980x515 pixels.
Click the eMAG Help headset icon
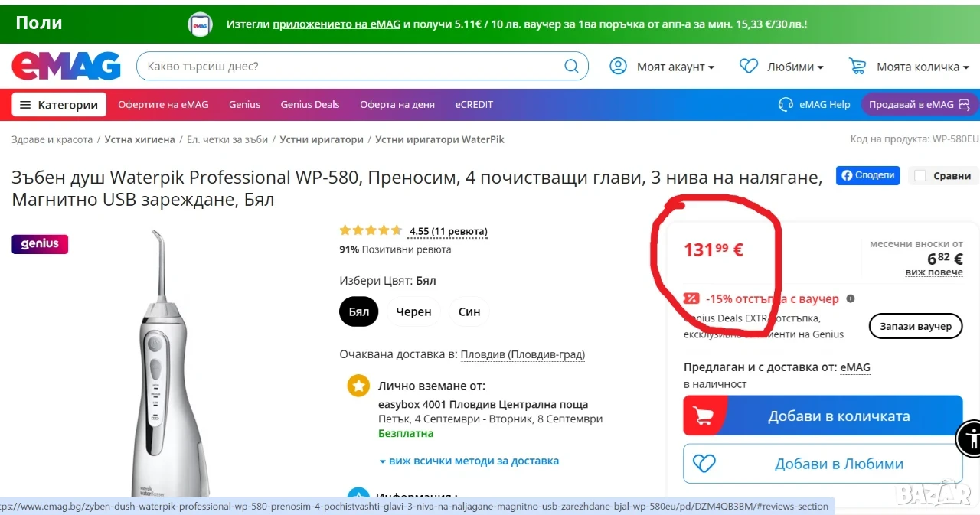pyautogui.click(x=786, y=105)
